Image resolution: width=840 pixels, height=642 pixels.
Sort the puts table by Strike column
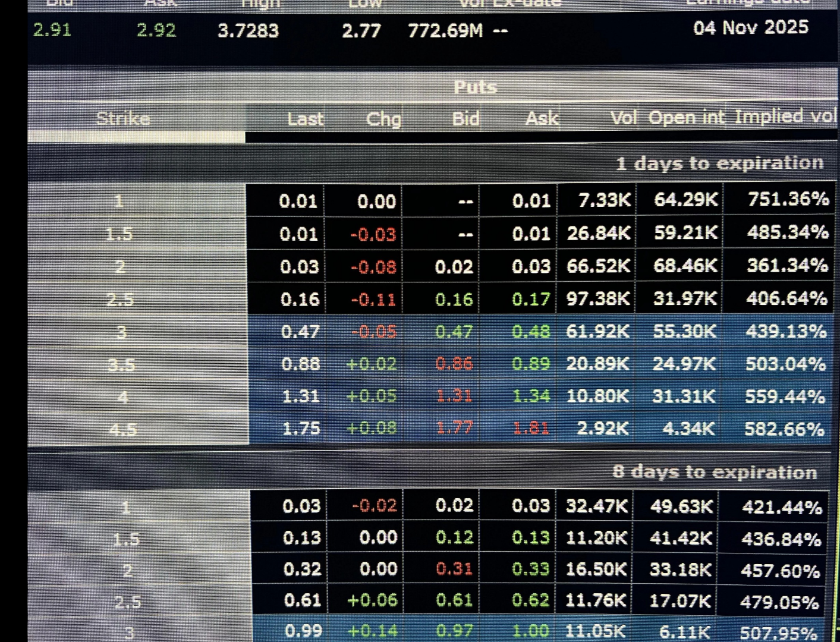coord(123,119)
